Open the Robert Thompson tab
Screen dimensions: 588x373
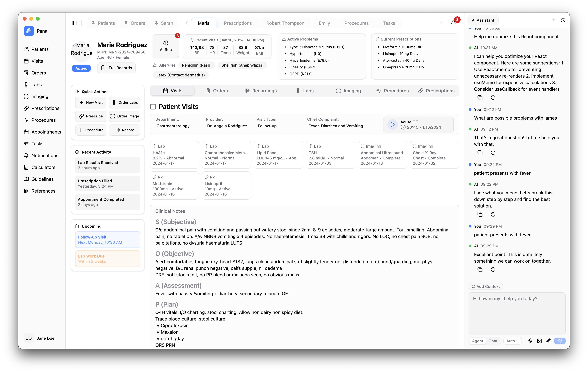(x=285, y=23)
